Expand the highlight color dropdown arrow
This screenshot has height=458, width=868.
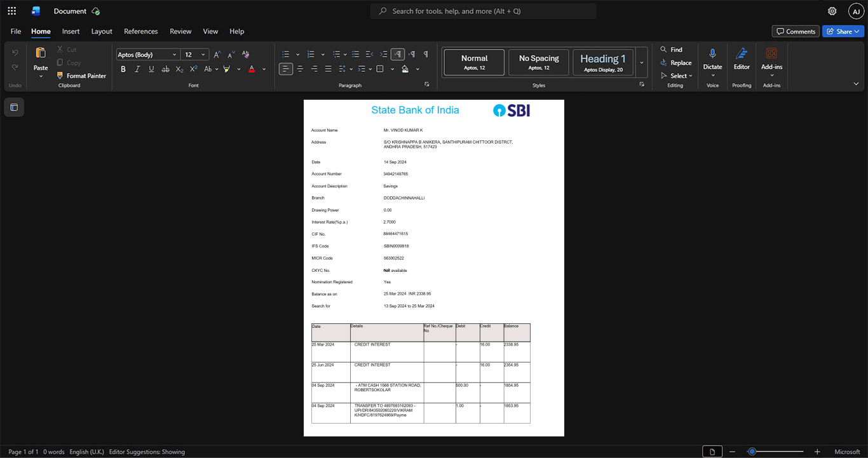239,69
